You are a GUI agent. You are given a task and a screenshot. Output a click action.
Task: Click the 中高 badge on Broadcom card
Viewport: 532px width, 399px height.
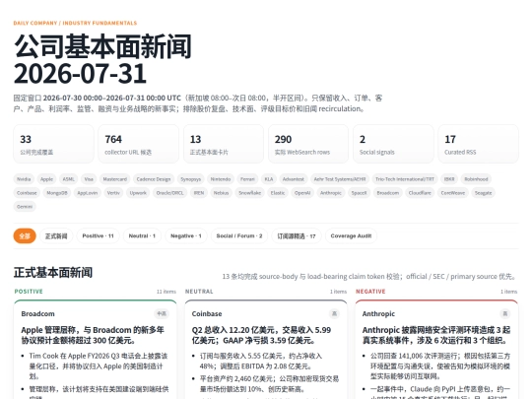click(x=162, y=314)
